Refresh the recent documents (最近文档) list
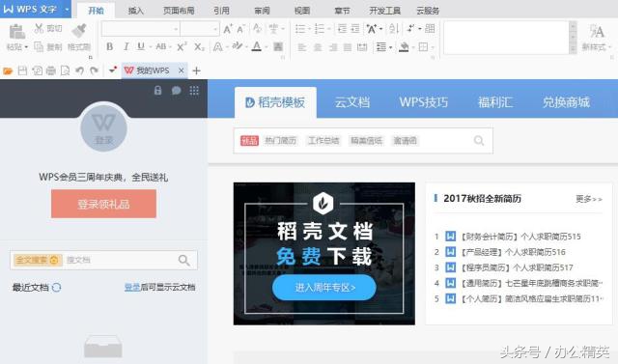 pyautogui.click(x=56, y=287)
